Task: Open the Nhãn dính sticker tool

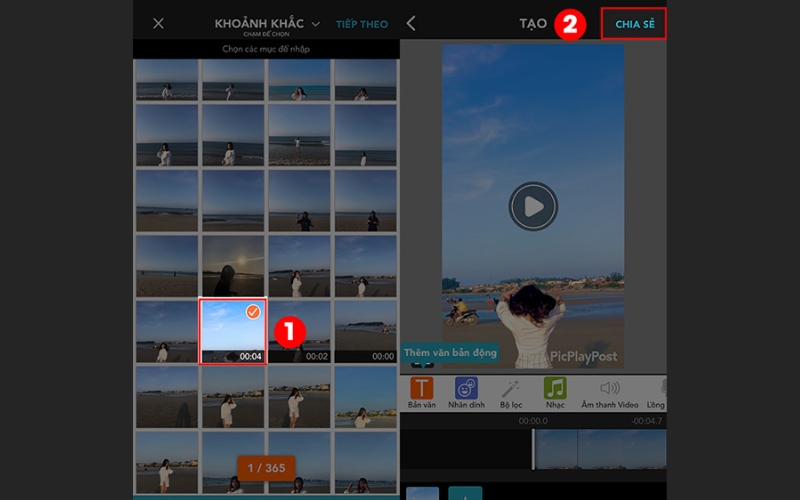Action: click(x=466, y=390)
